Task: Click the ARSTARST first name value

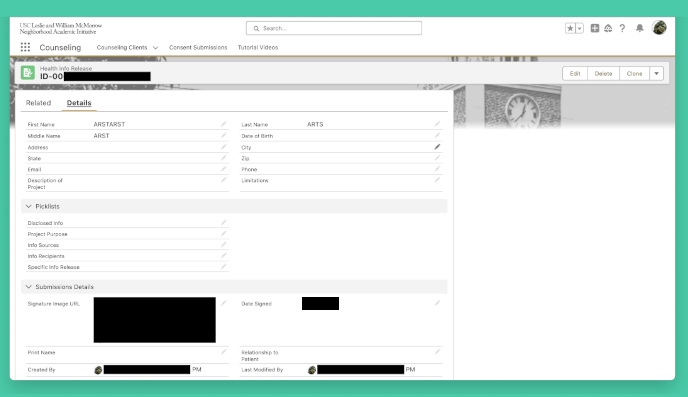Action: pyautogui.click(x=109, y=125)
